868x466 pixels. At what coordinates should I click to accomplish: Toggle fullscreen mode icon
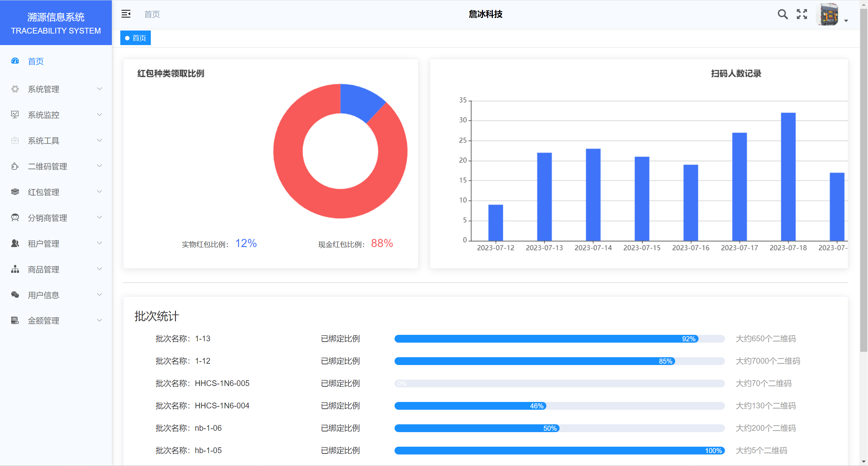pos(802,14)
